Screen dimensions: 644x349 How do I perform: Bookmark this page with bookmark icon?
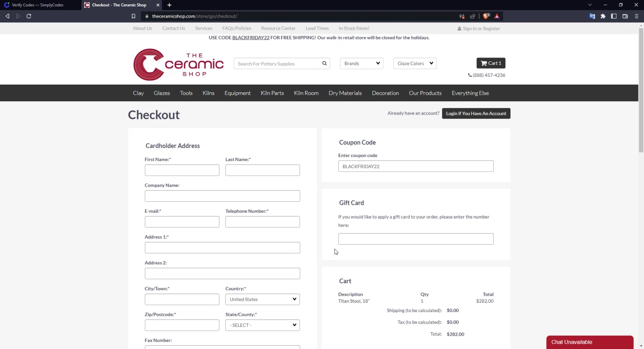[x=134, y=16]
